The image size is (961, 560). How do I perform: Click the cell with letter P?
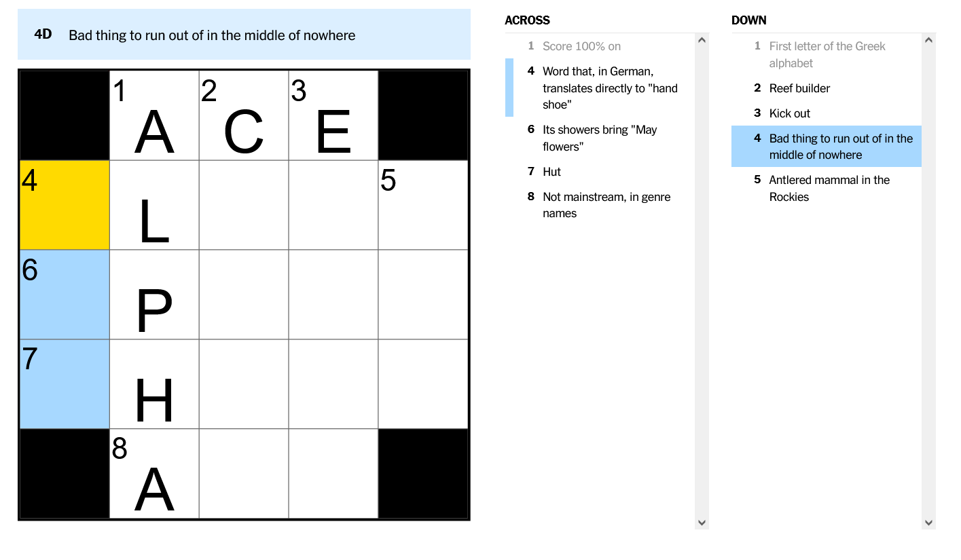pos(153,293)
